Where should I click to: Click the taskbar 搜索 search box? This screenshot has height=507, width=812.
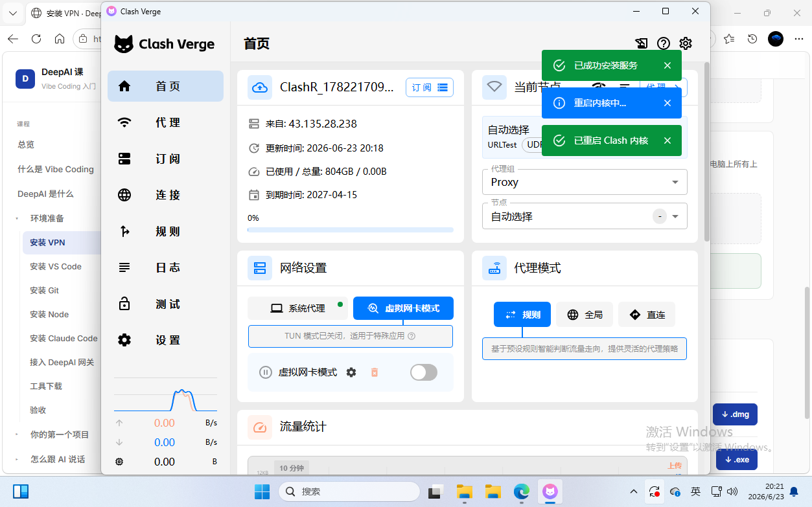coord(349,491)
